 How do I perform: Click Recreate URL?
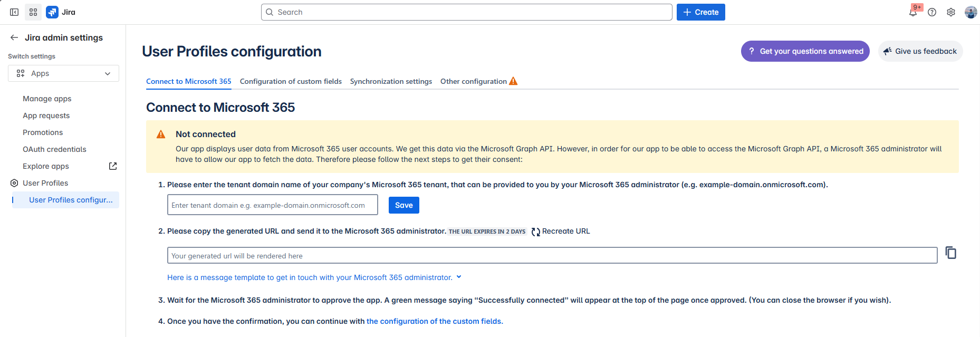click(x=561, y=232)
